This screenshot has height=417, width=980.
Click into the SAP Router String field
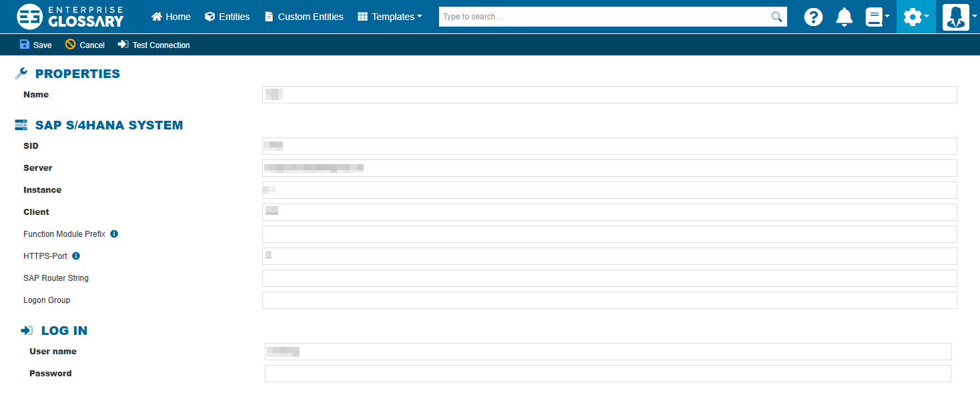click(609, 278)
